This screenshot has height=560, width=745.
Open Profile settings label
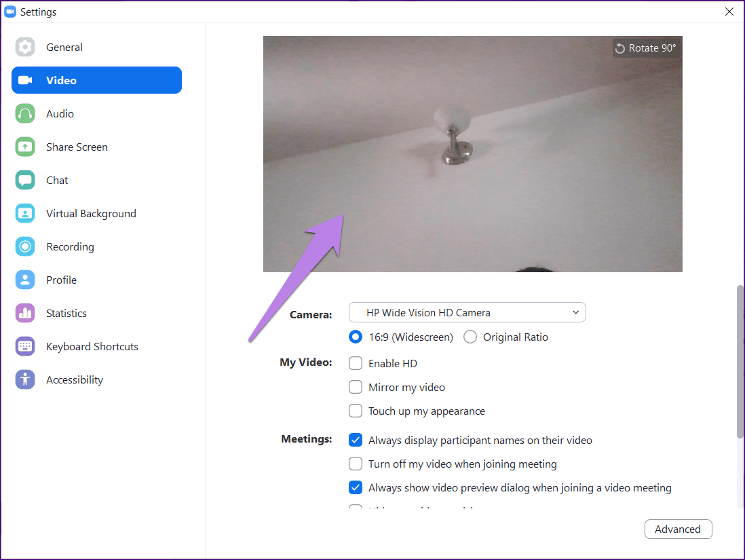point(61,280)
